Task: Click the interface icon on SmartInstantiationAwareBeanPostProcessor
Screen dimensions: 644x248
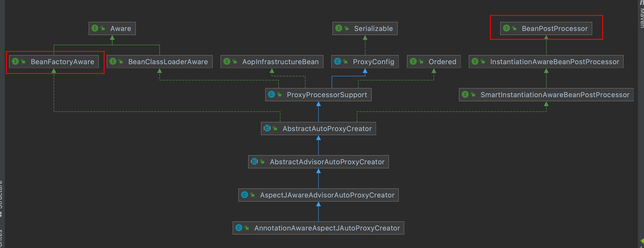Action: tap(465, 94)
